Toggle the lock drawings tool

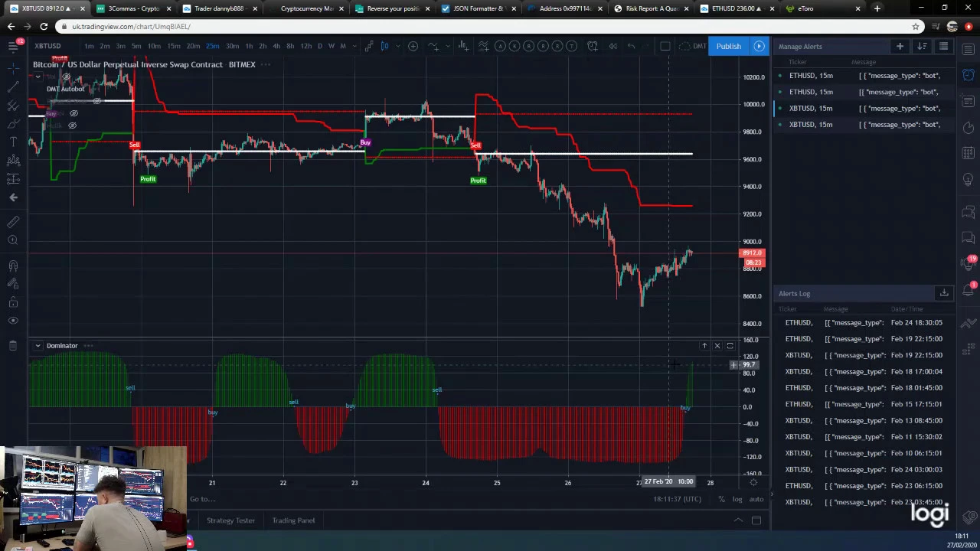pyautogui.click(x=13, y=302)
